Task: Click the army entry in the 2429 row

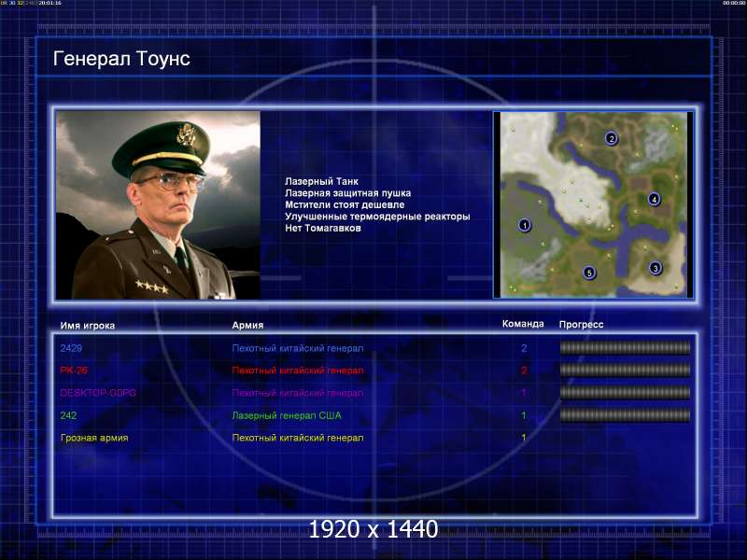Action: (x=298, y=348)
